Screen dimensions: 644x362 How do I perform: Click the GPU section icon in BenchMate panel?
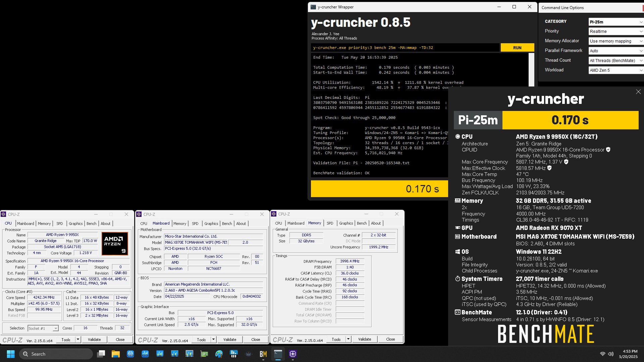coord(458,228)
